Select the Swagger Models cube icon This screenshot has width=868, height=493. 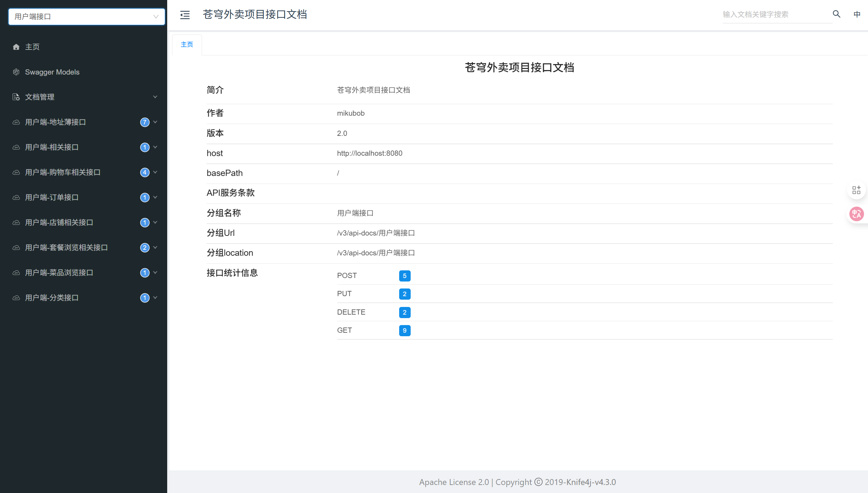point(16,72)
